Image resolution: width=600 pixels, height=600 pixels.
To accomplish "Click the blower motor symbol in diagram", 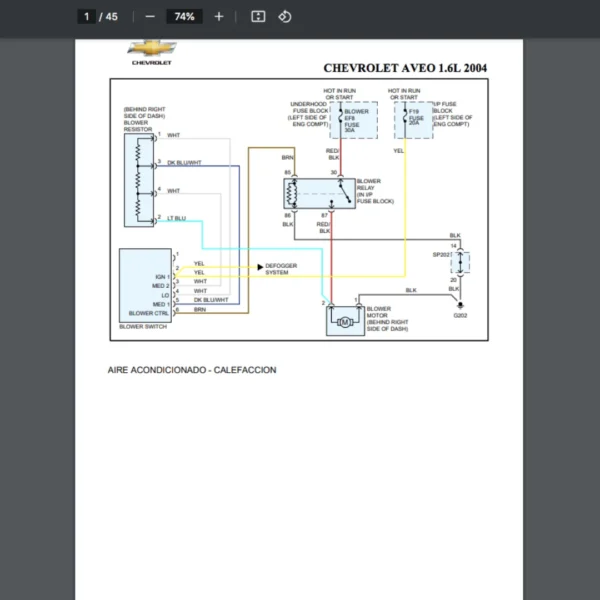I will [344, 321].
